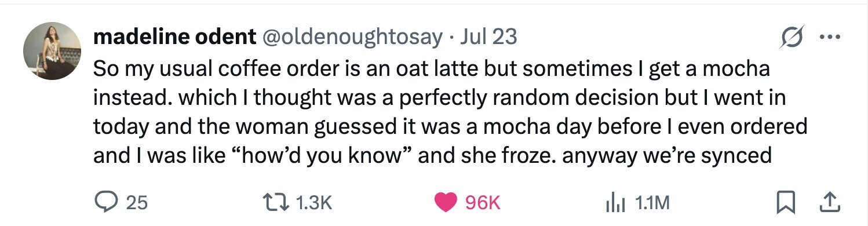Click the 25 replies count

[x=137, y=203]
